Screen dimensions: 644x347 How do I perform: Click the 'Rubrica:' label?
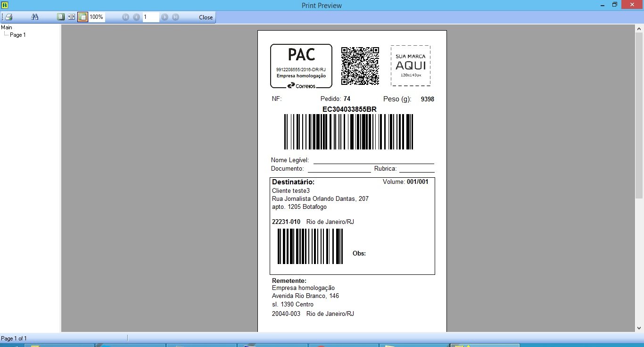pyautogui.click(x=386, y=169)
